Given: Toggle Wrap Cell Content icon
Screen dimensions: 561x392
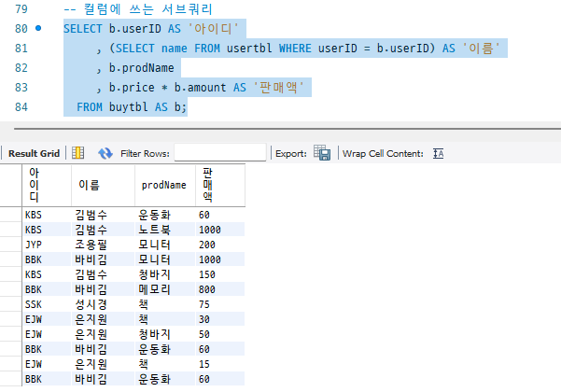Looking at the screenshot, I should click(439, 153).
